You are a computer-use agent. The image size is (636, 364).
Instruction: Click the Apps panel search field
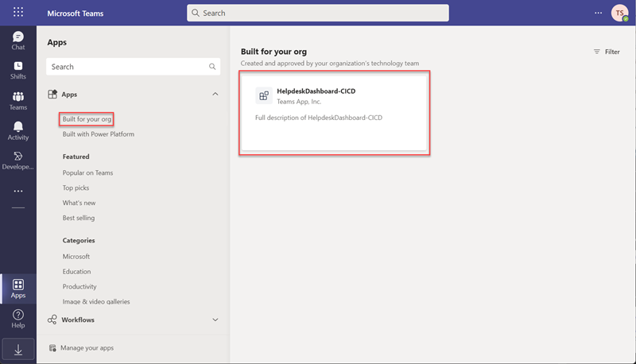pos(133,67)
